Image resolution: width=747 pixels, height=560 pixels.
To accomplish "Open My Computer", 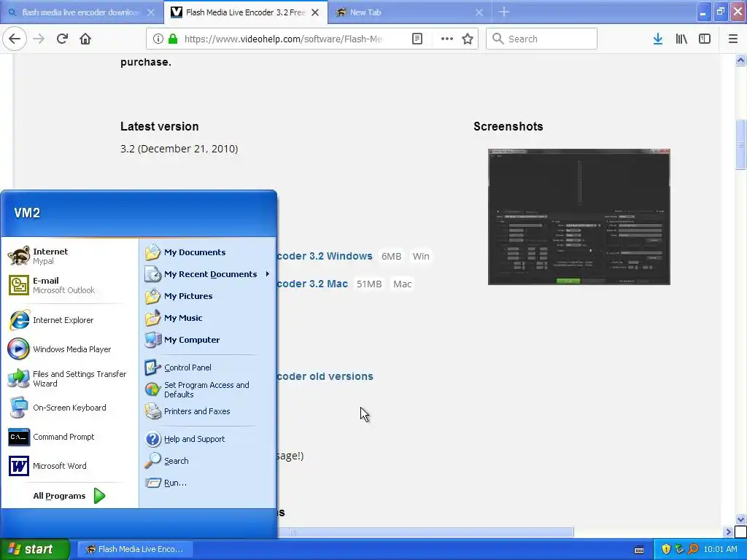I will pos(208,340).
